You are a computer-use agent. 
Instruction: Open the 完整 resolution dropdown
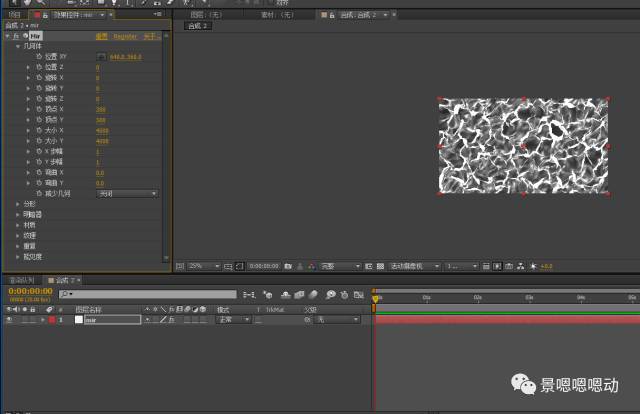(340, 266)
